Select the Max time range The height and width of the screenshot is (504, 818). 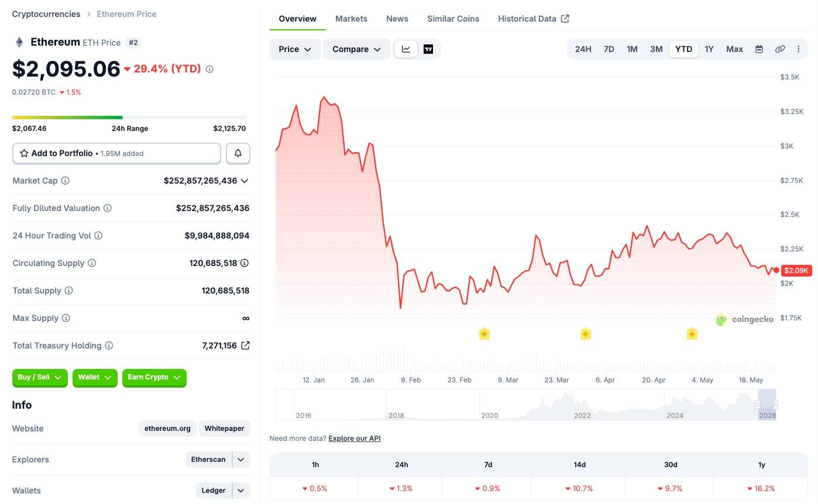tap(734, 49)
